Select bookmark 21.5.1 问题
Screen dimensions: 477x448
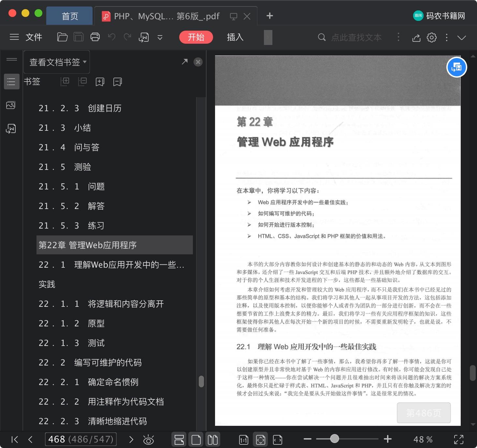115,187
